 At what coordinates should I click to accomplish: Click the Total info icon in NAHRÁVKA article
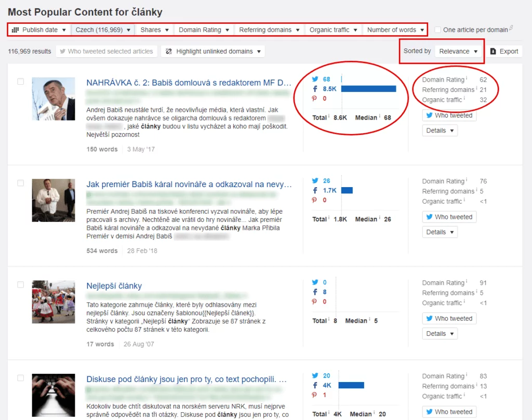[x=329, y=116]
